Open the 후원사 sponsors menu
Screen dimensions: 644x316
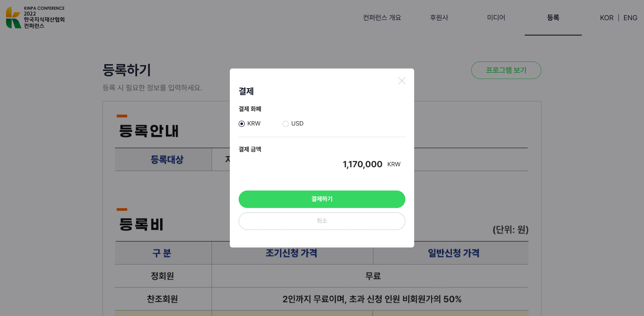(439, 18)
